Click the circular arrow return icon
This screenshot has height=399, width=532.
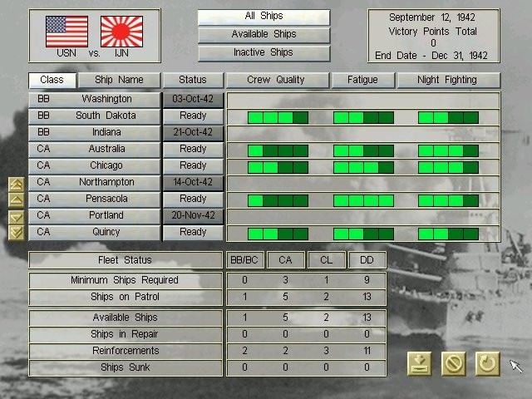[487, 363]
